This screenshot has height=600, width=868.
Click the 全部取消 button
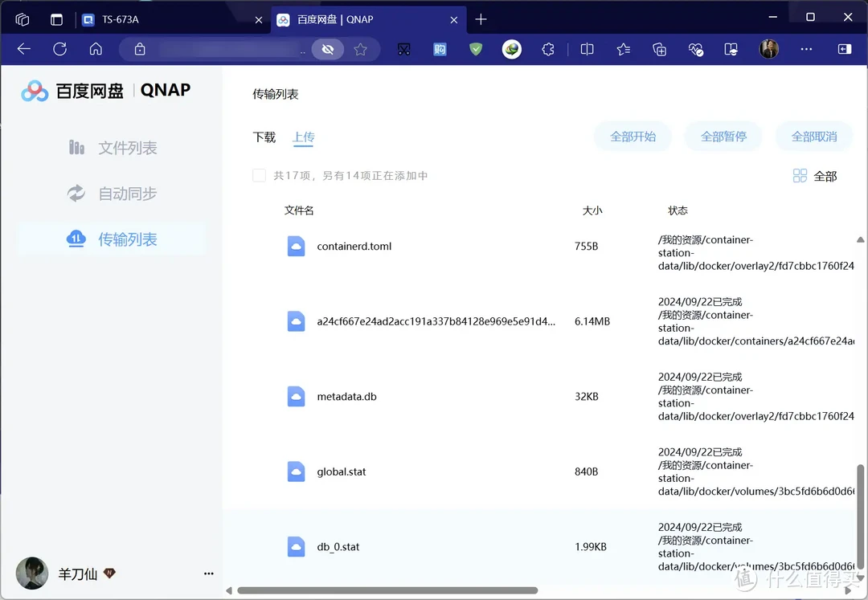click(813, 137)
